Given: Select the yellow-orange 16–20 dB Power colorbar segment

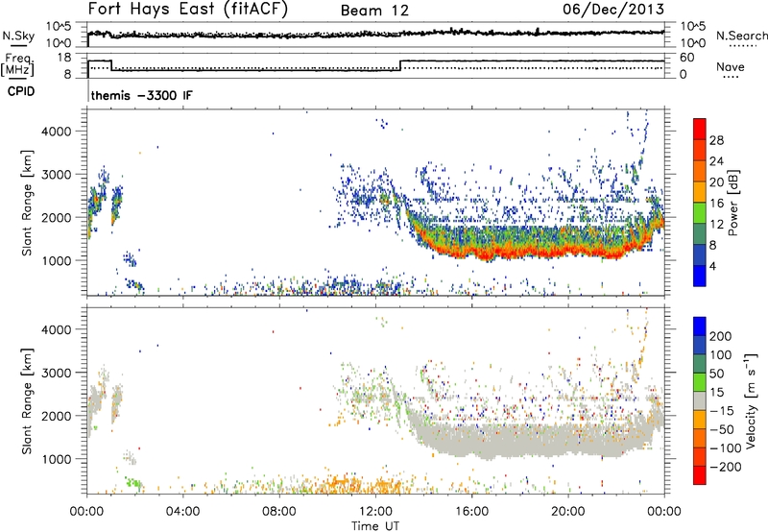Looking at the screenshot, I should pyautogui.click(x=700, y=192).
